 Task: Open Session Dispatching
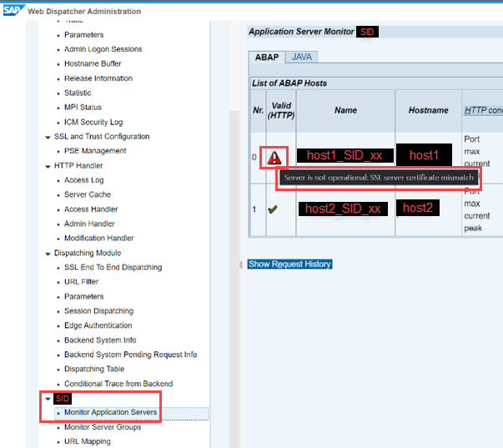(x=98, y=311)
